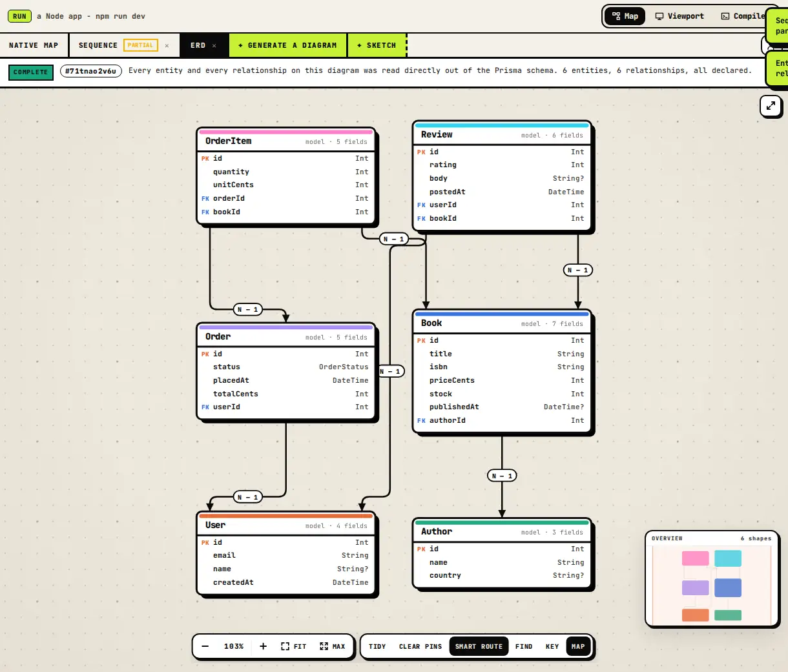Click the createdAt field in User
788x672 pixels.
coord(286,582)
